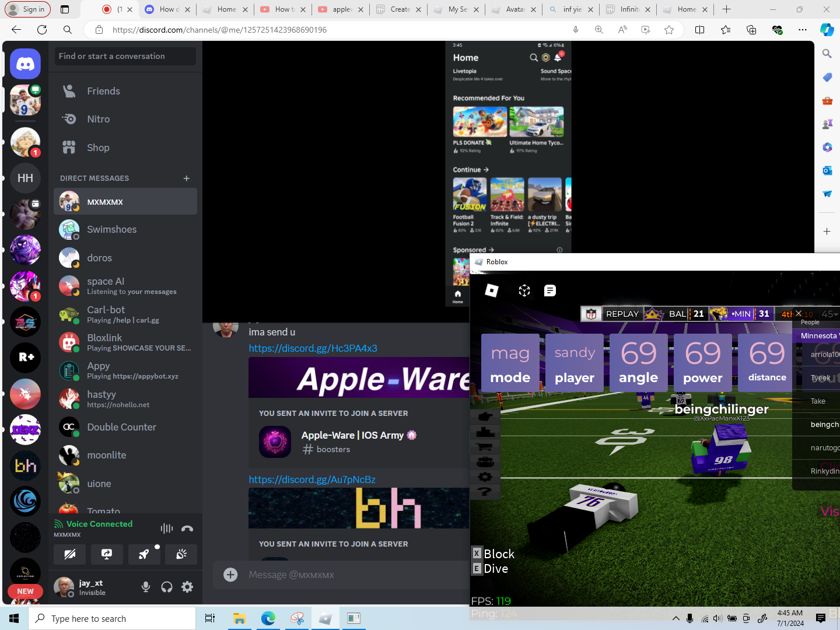Open the uione conversation
The width and height of the screenshot is (840, 630).
click(125, 484)
